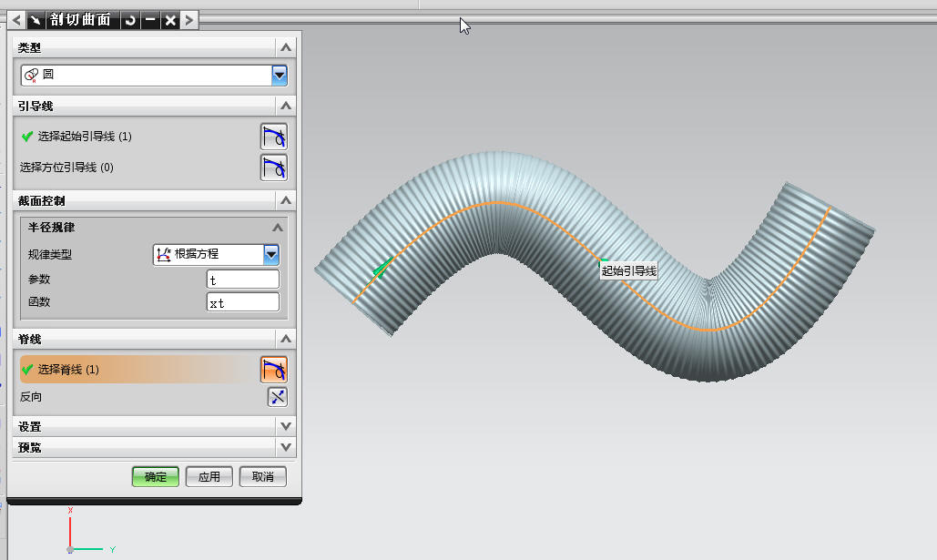This screenshot has height=560, width=937.
Task: Collapse the 截面控制 section
Action: (x=286, y=200)
